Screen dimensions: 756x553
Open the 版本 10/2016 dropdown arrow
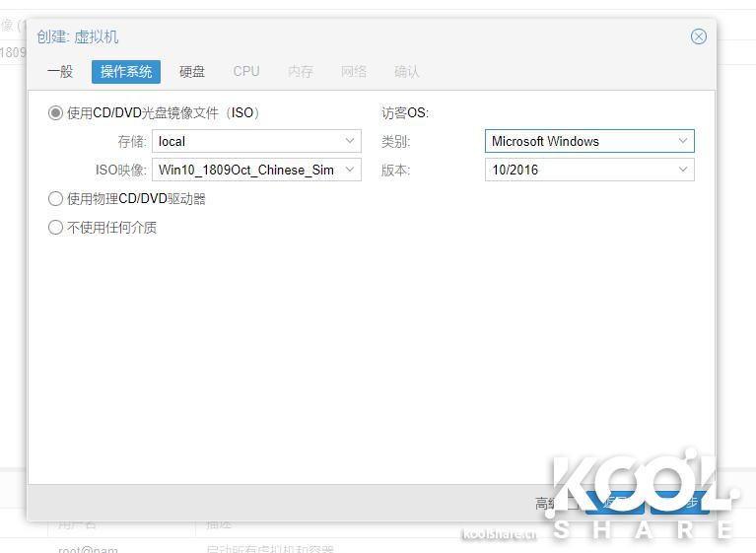point(683,170)
